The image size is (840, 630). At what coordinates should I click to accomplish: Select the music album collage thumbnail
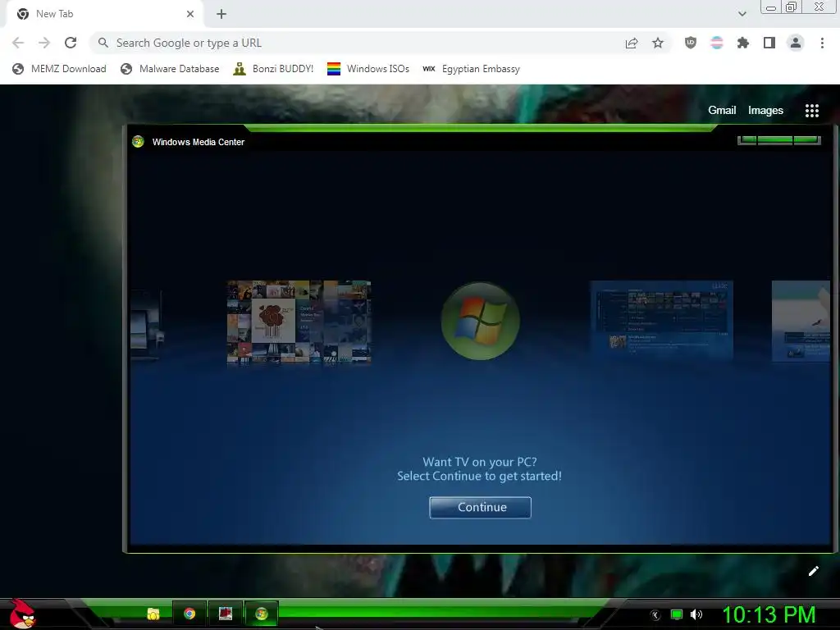[299, 322]
